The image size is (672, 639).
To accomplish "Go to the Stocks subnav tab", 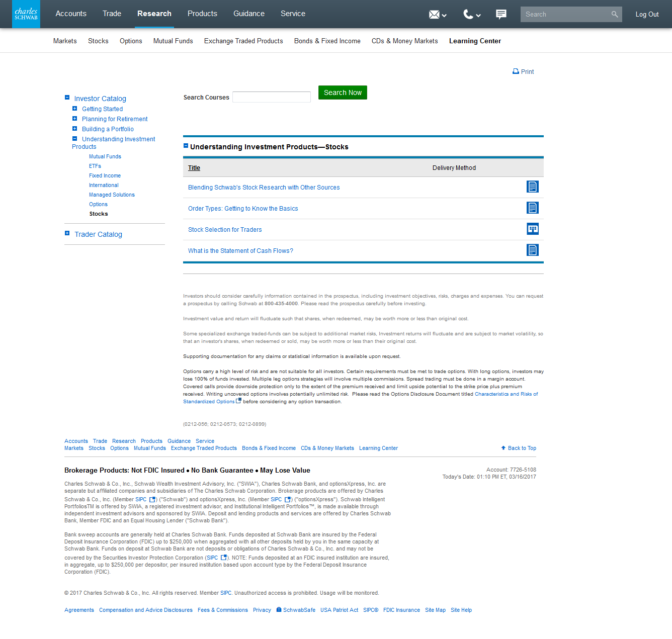I will click(98, 41).
